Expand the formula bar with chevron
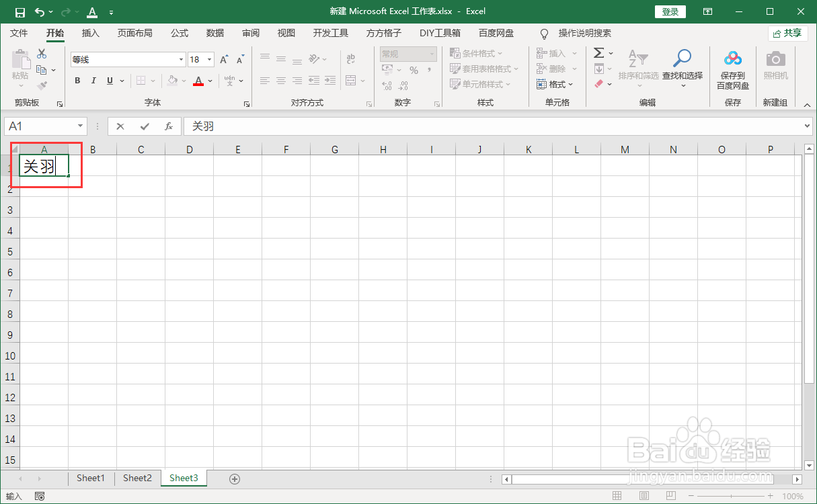This screenshot has width=817, height=504. (808, 126)
